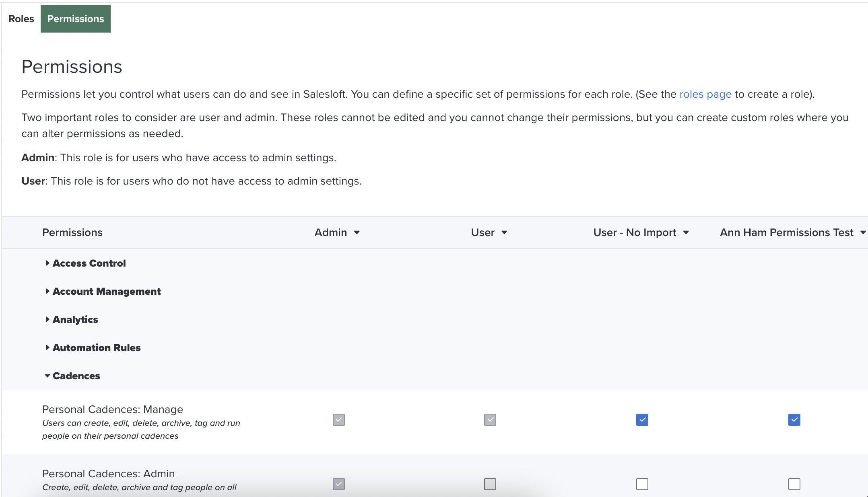Expand the Analytics section
The height and width of the screenshot is (497, 868).
coord(75,320)
